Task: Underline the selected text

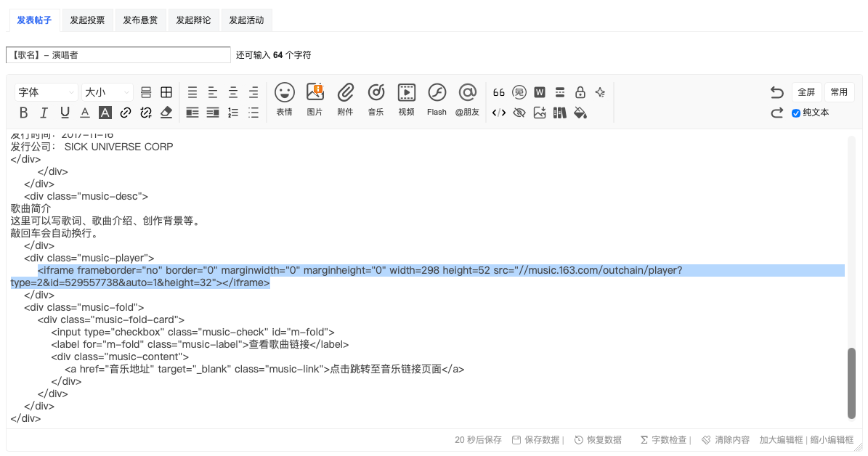Action: 65,113
